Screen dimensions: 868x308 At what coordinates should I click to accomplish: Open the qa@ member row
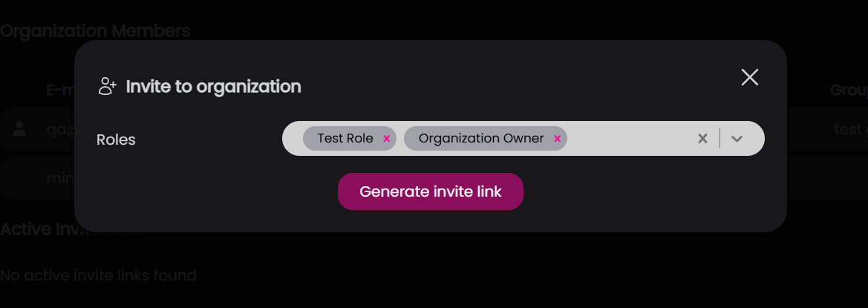pos(56,129)
